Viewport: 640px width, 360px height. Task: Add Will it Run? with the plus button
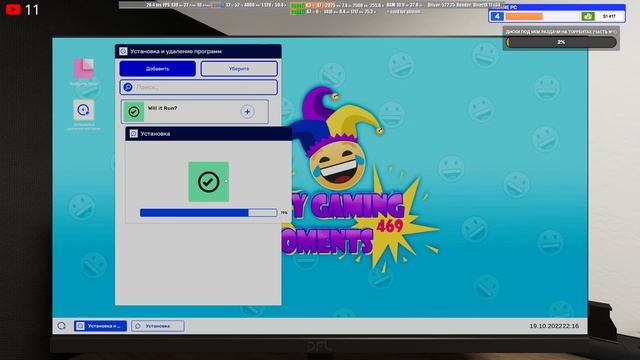click(247, 111)
